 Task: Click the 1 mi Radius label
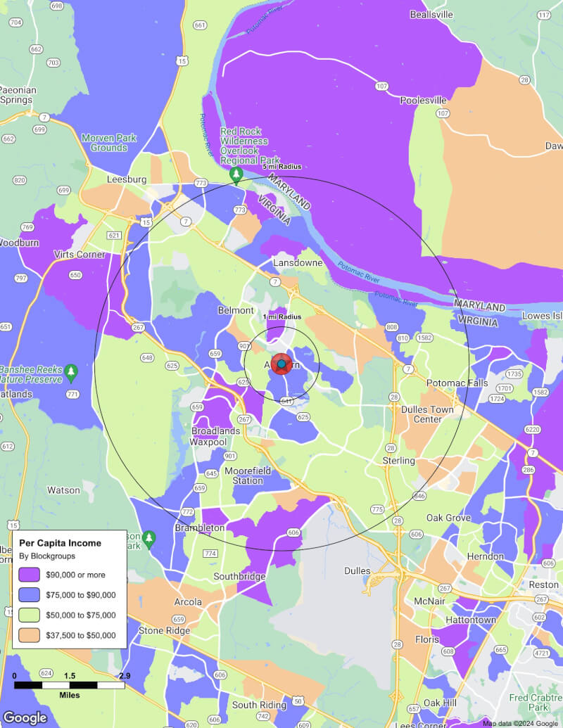[281, 317]
